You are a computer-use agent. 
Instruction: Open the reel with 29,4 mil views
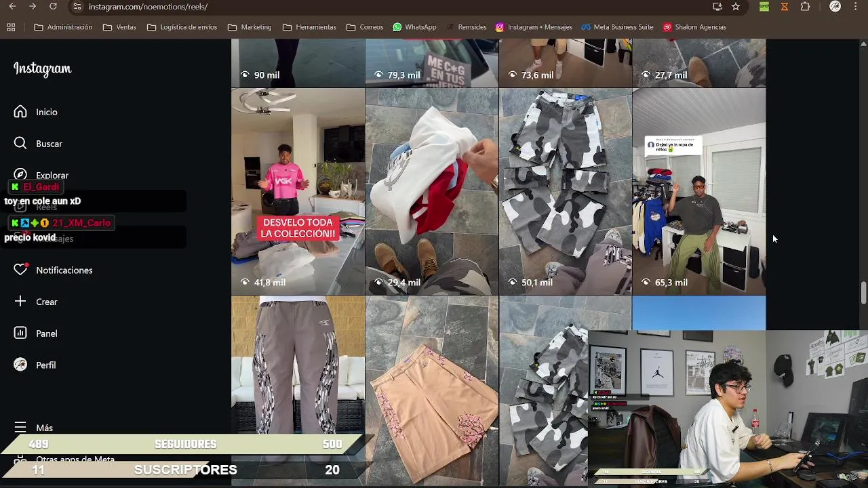click(431, 192)
